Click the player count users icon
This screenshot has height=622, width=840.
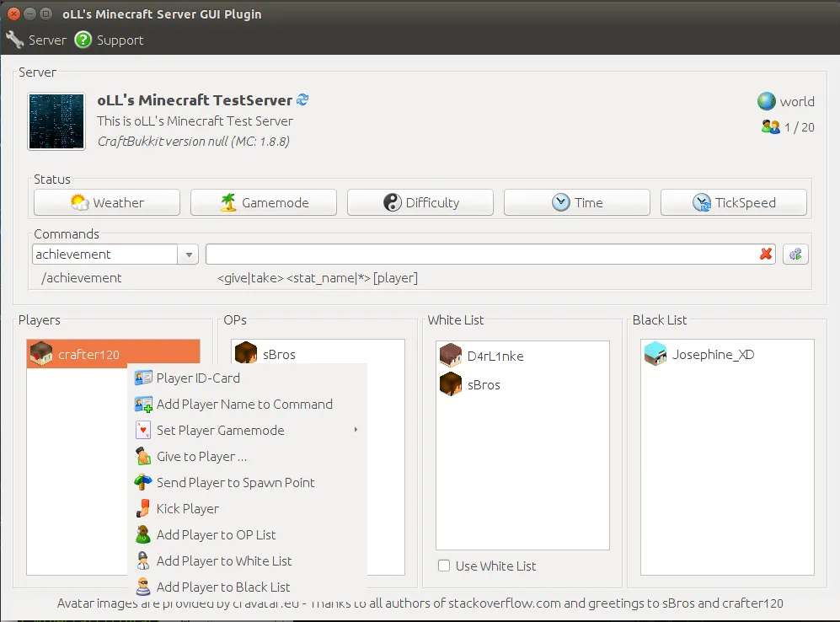(x=770, y=127)
